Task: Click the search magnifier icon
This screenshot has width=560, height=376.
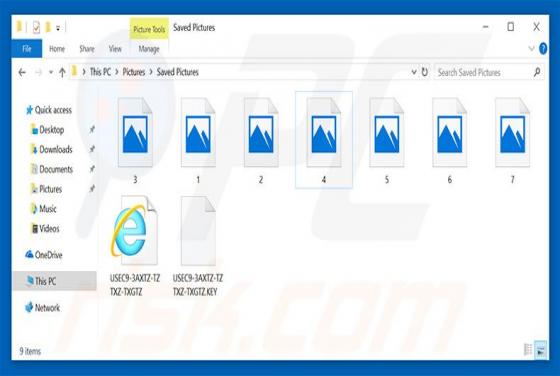Action: click(x=536, y=72)
